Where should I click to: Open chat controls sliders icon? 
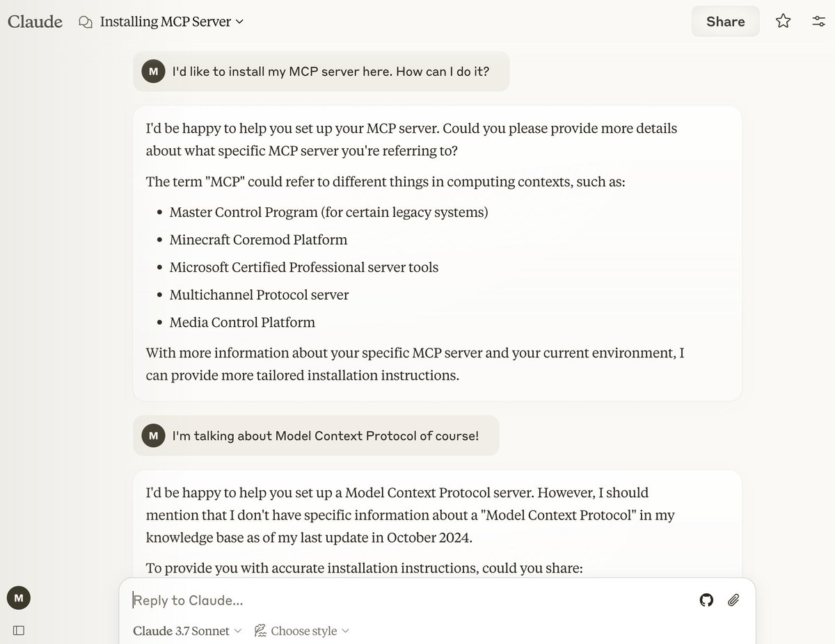[x=819, y=22]
